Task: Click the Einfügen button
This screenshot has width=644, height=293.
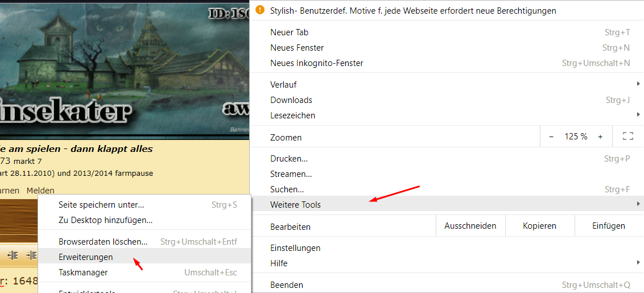Action: pyautogui.click(x=609, y=226)
